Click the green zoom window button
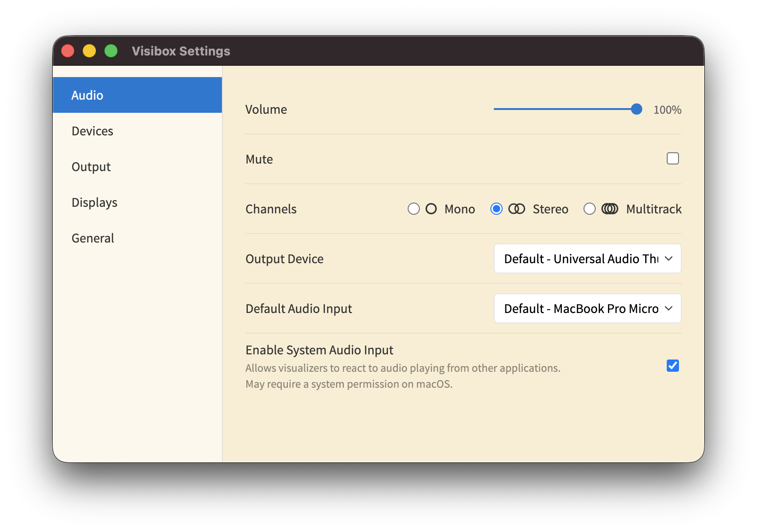The height and width of the screenshot is (532, 757). coord(111,51)
